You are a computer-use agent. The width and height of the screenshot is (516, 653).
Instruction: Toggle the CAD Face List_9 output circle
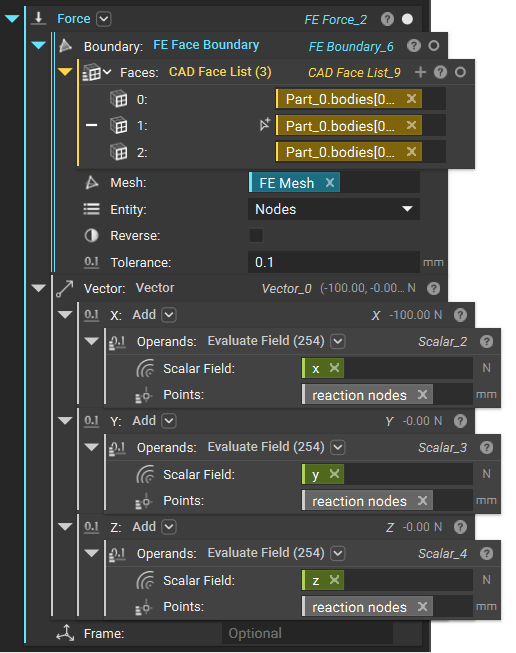[x=460, y=72]
